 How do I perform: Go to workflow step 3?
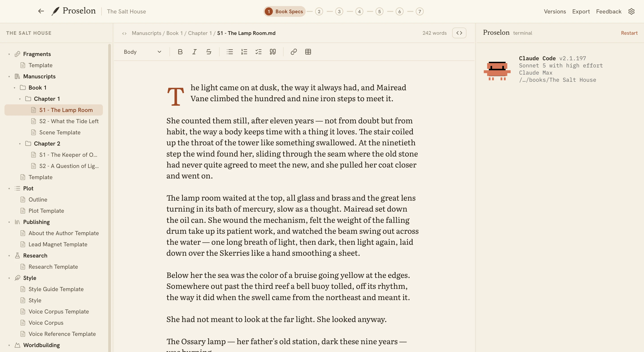339,11
